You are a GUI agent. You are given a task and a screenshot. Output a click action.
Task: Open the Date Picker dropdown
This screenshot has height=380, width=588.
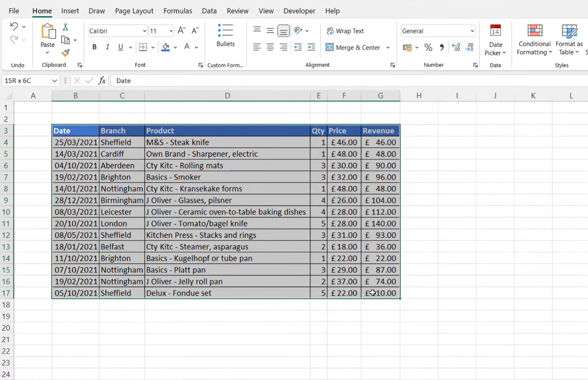click(x=495, y=40)
